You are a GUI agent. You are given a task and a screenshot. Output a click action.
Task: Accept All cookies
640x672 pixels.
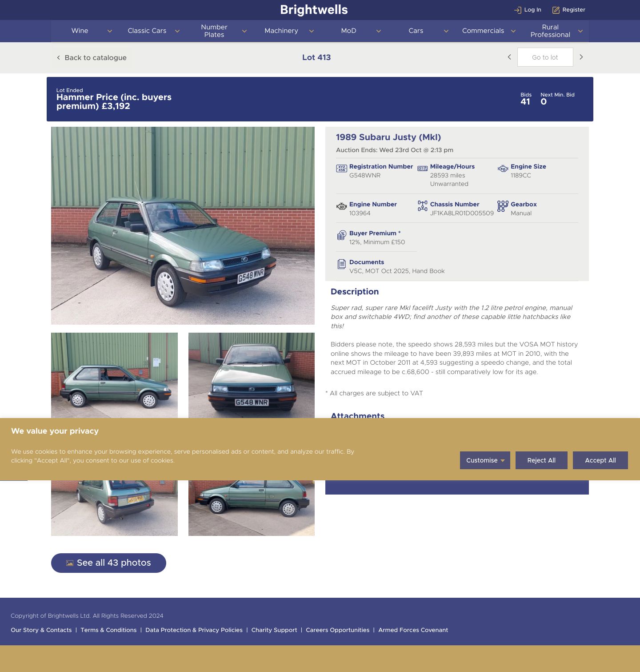click(600, 460)
